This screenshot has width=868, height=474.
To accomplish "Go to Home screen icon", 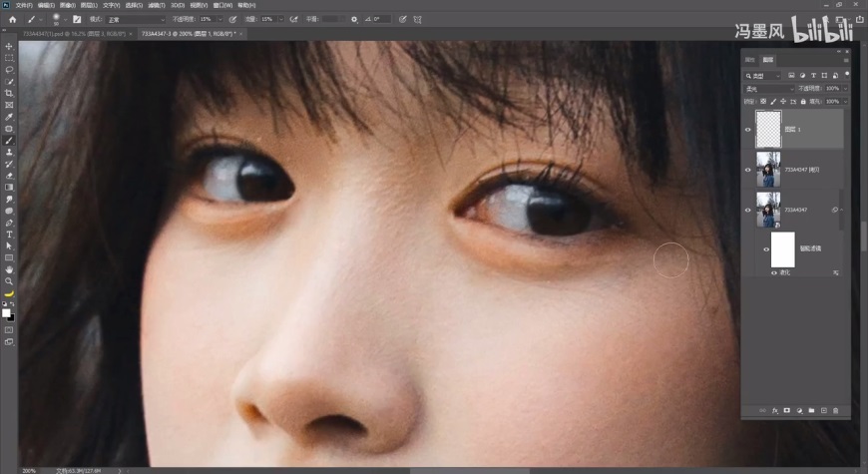I will pyautogui.click(x=12, y=19).
